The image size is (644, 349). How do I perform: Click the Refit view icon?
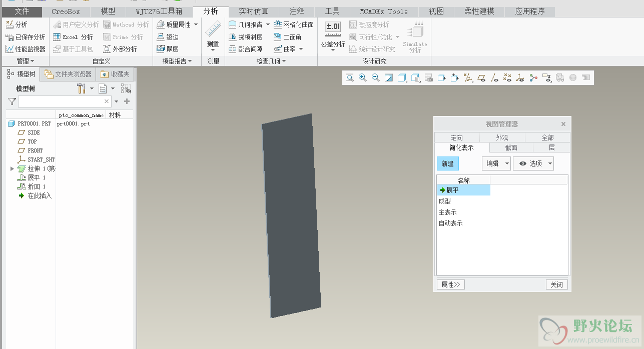pyautogui.click(x=349, y=77)
